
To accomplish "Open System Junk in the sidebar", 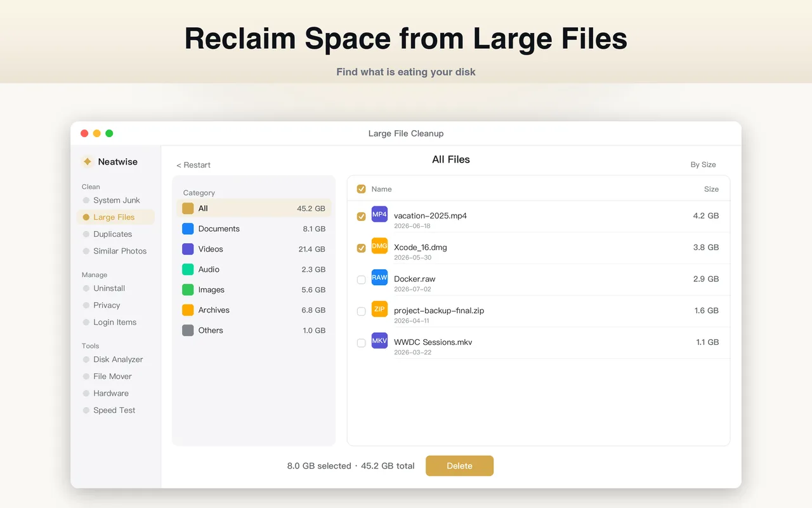I will (115, 200).
